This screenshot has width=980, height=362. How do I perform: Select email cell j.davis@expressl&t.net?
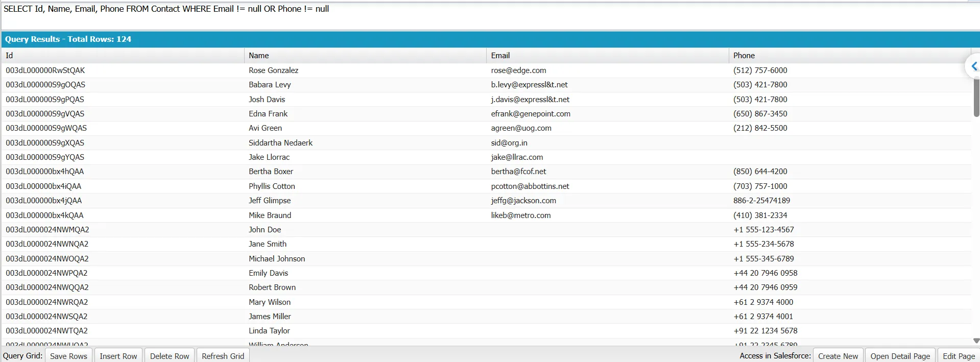(607, 100)
